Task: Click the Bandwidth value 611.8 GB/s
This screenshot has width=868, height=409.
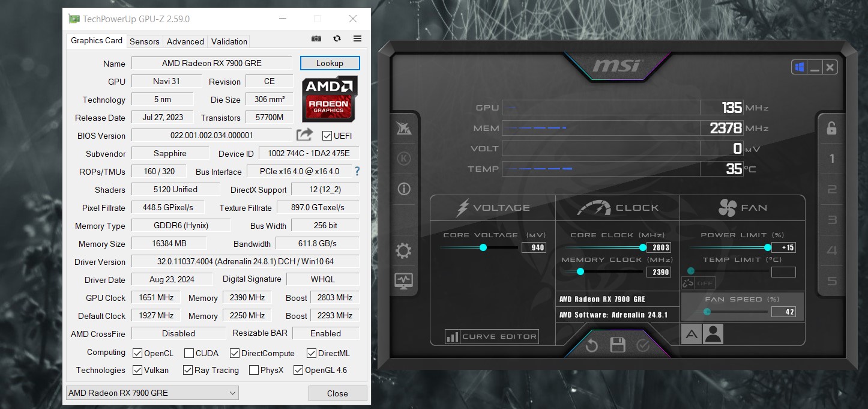Action: (317, 243)
